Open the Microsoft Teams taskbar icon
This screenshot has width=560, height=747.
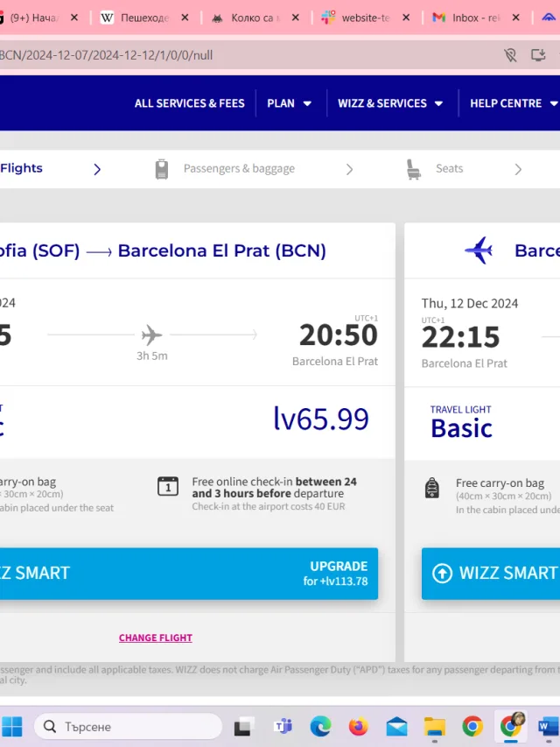[x=283, y=727]
